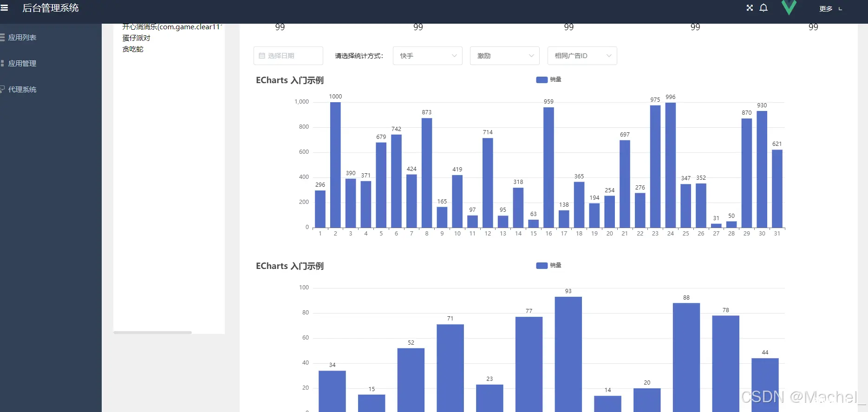868x412 pixels.
Task: Click the bar labeled 93 in second chart
Action: pos(568,354)
